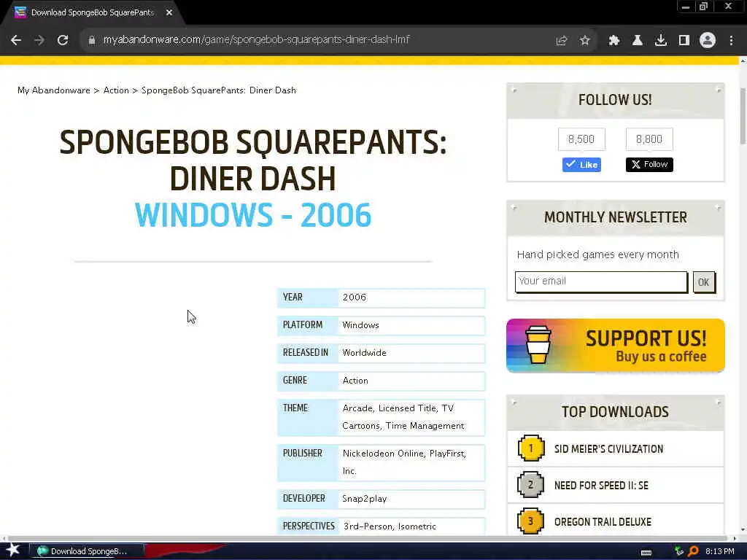The image size is (747, 560).
Task: Open the Action breadcrumb link
Action: coord(116,90)
